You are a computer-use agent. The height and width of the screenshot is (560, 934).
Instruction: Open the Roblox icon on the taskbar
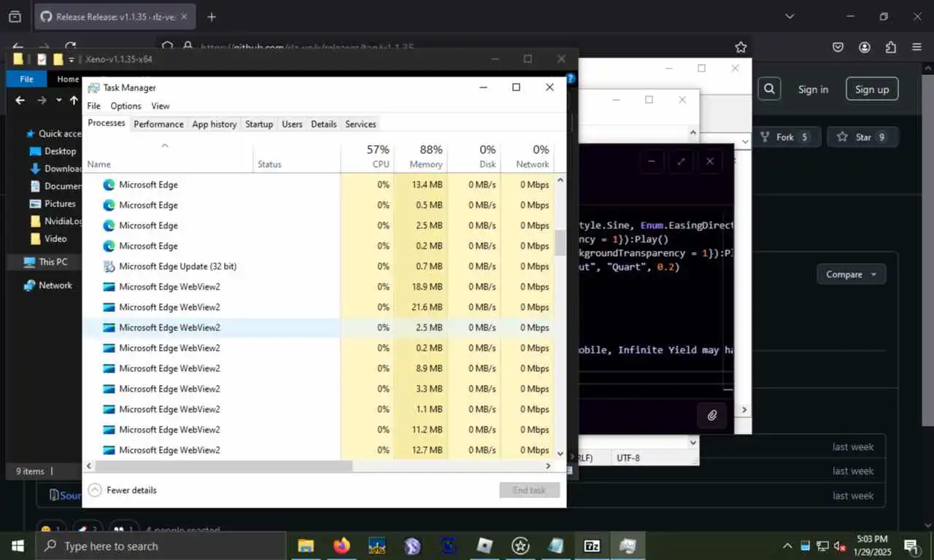[x=485, y=545]
